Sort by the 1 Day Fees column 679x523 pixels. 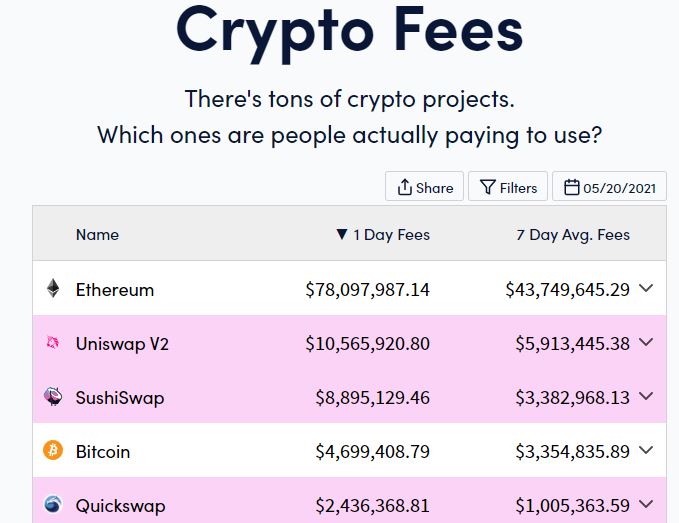[x=383, y=235]
